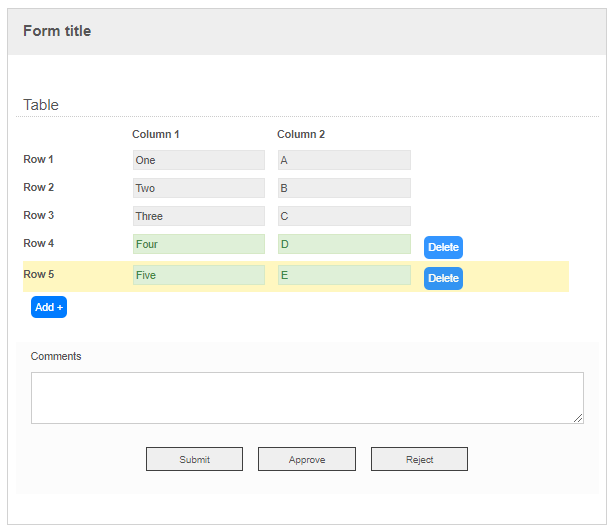Click the Row 5 label
This screenshot has height=530, width=612.
(x=39, y=274)
